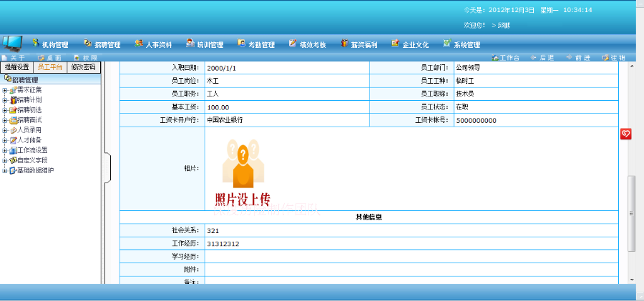Expand the 自定义字段 tree node

[x=4, y=160]
